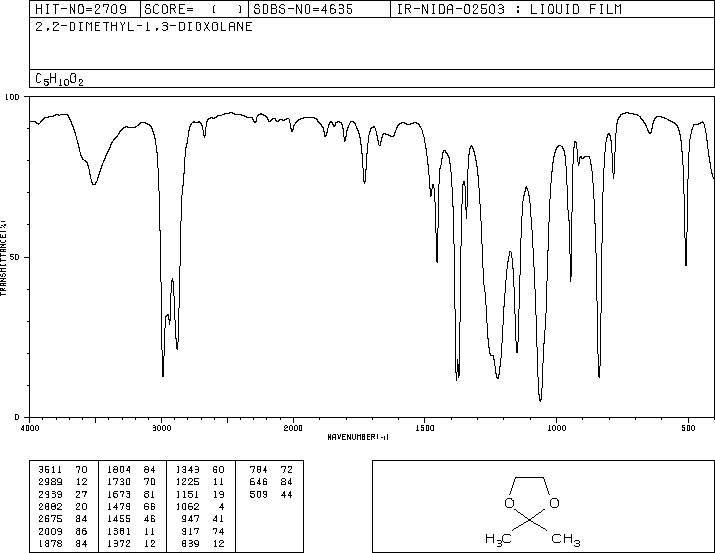Click the transmittance value 4 beside 1062
The width and height of the screenshot is (715, 553).
(x=222, y=506)
